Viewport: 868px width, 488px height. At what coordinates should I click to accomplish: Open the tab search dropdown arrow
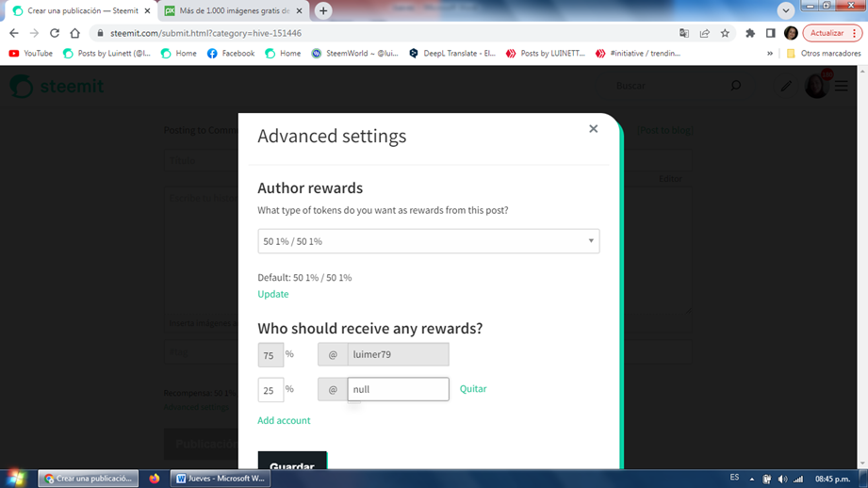coord(785,10)
